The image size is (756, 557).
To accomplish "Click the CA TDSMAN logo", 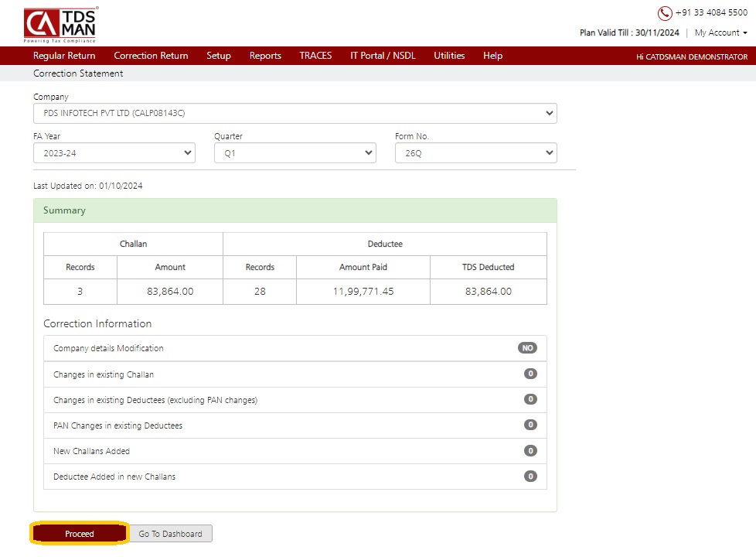I will coord(61,25).
